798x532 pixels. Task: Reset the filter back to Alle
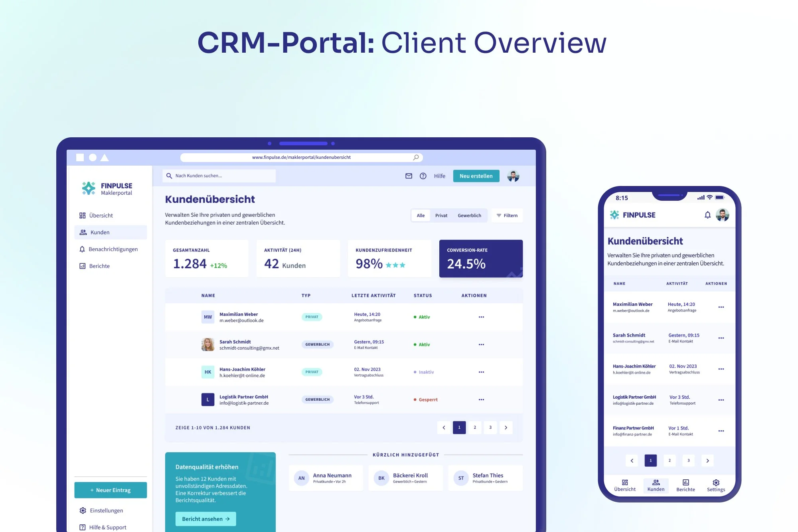(x=421, y=215)
